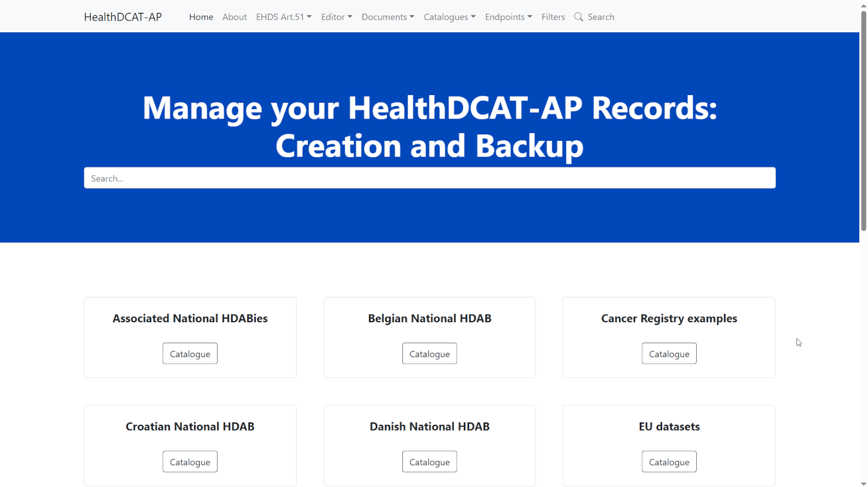Open the EU datasets catalogue
The width and height of the screenshot is (868, 487).
coord(669,462)
